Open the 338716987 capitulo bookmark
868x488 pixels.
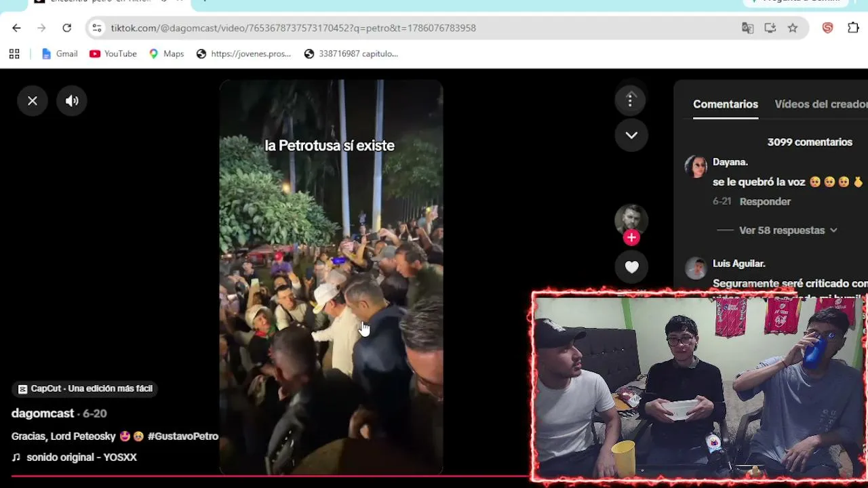pyautogui.click(x=351, y=54)
